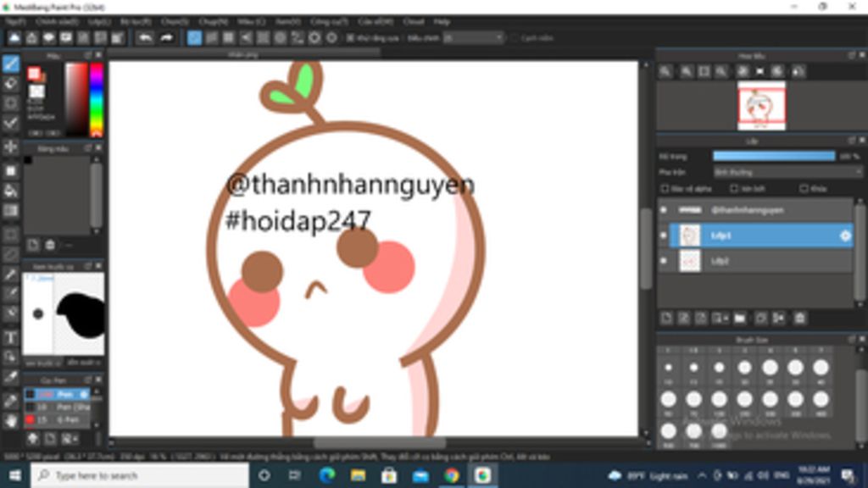Viewport: 868px width, 488px height.
Task: Select the Brush tool in left toolbar
Action: tap(10, 64)
